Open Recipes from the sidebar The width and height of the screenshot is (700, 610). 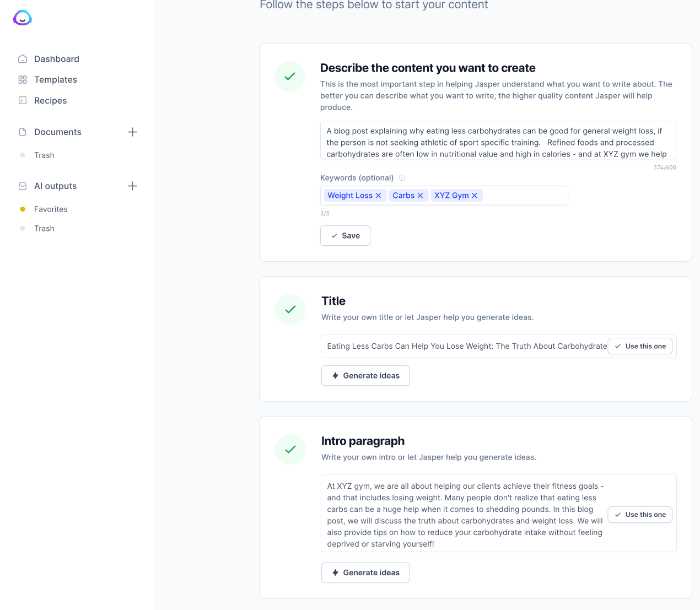pos(50,101)
